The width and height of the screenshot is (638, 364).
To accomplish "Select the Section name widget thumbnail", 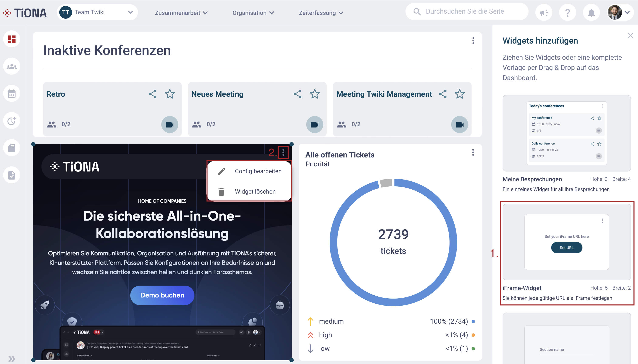I will 567,338.
